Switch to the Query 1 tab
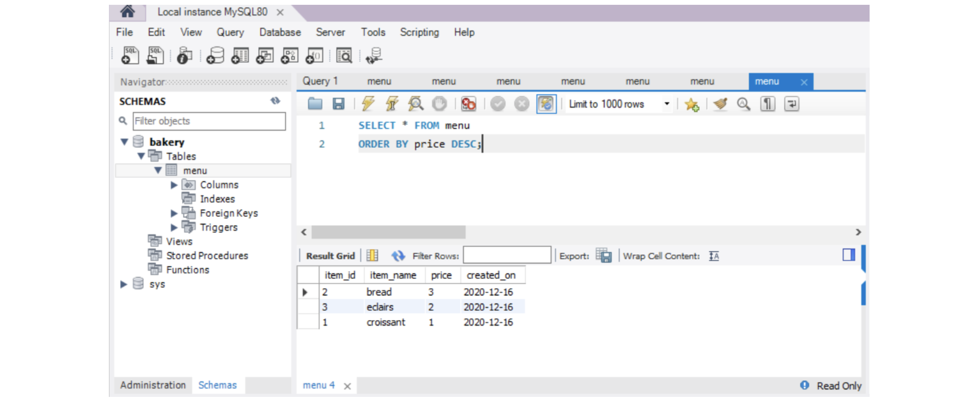 click(x=320, y=81)
